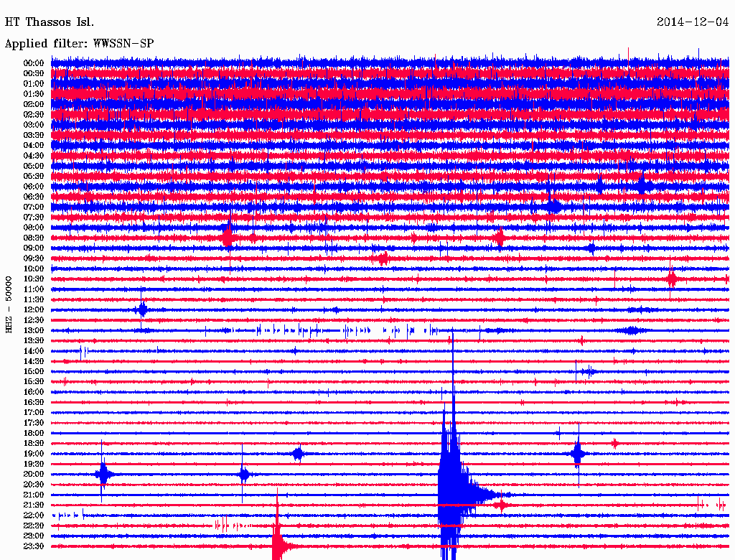This screenshot has height=560, width=735.
Task: Pick the 02:00 row label
Action: [x=34, y=104]
